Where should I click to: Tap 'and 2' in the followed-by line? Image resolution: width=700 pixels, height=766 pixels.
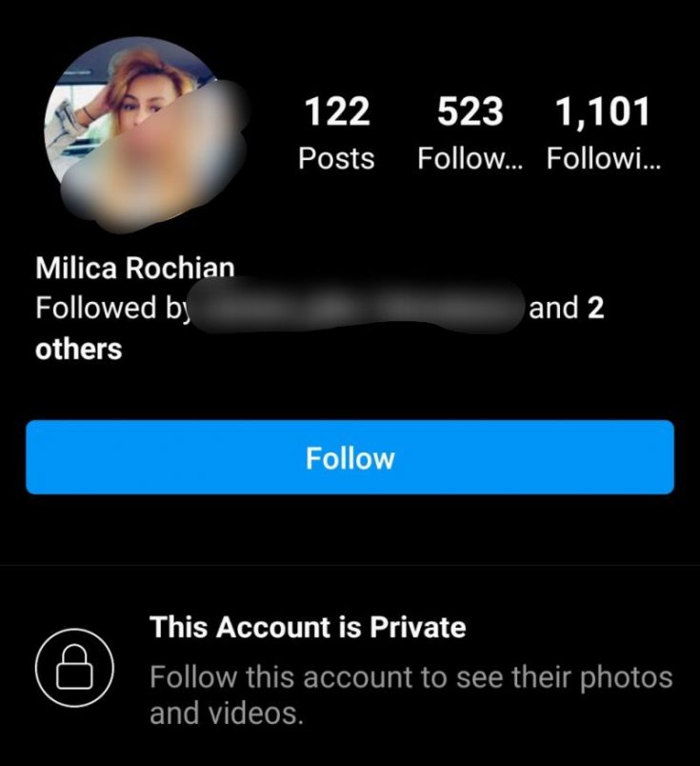click(566, 309)
